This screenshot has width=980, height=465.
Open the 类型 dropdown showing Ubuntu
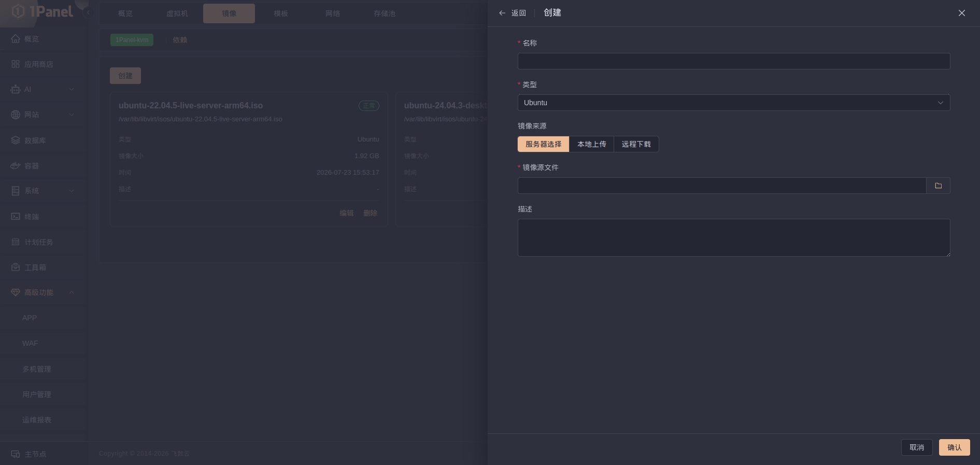734,103
